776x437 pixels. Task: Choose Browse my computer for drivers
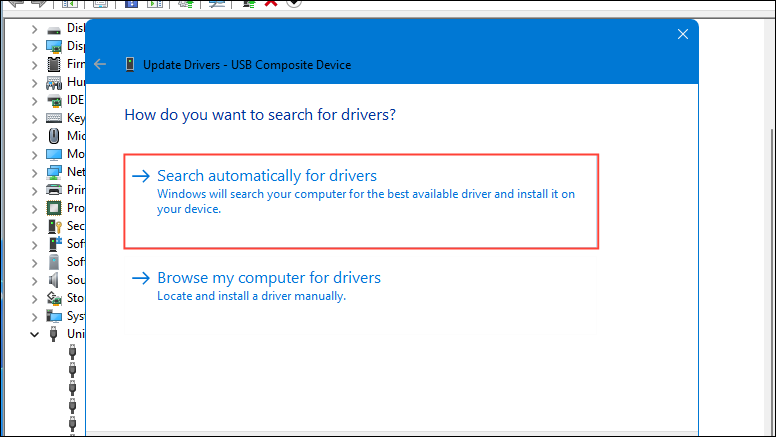(x=269, y=278)
